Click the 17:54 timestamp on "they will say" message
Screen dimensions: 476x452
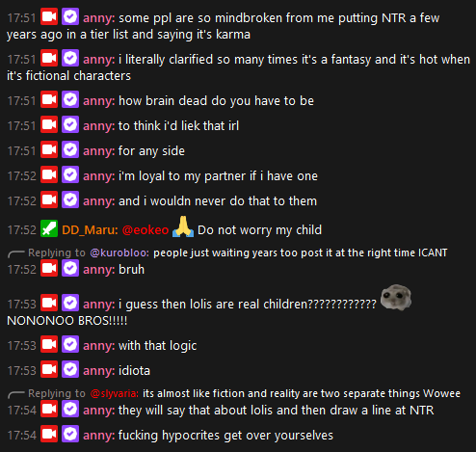click(22, 411)
